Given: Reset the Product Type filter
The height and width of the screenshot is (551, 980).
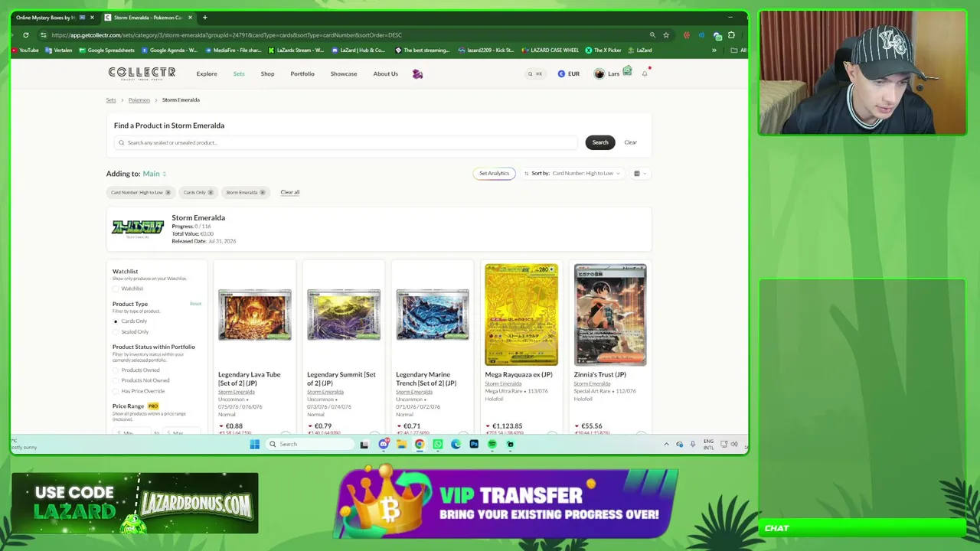Looking at the screenshot, I should tap(195, 304).
